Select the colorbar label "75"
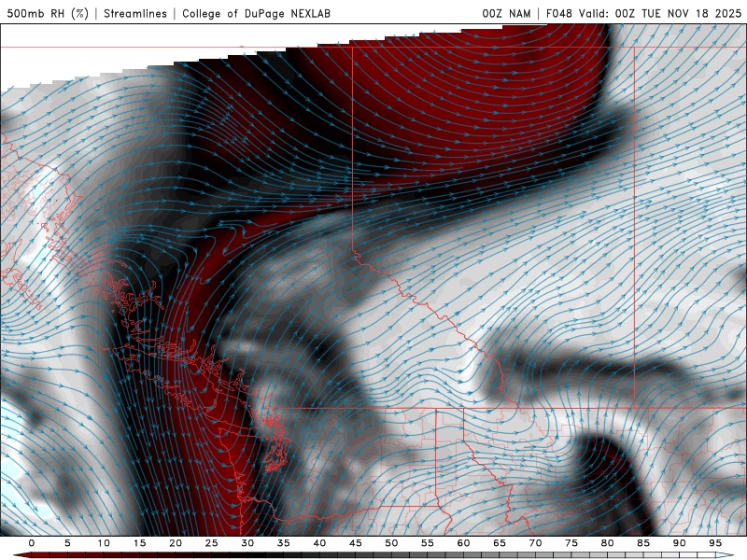747x560 pixels. 571,543
